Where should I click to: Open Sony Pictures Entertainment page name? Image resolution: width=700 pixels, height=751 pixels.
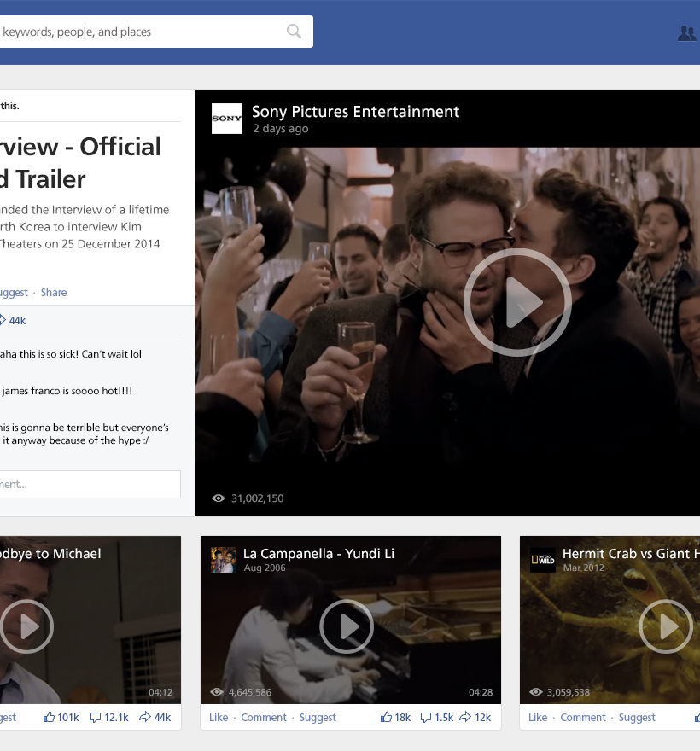[355, 112]
